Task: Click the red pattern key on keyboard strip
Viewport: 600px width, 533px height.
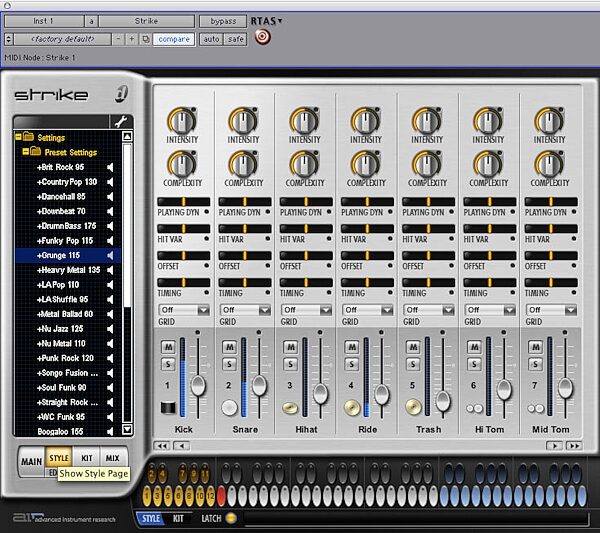Action: 221,495
